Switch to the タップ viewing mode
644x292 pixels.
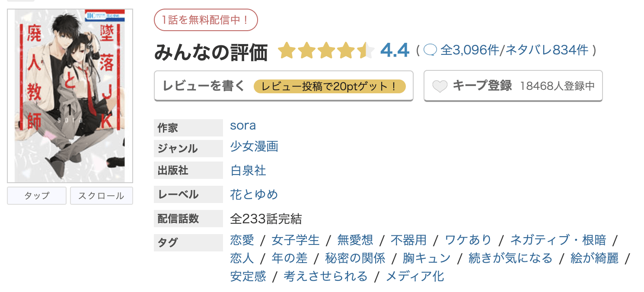coord(36,196)
